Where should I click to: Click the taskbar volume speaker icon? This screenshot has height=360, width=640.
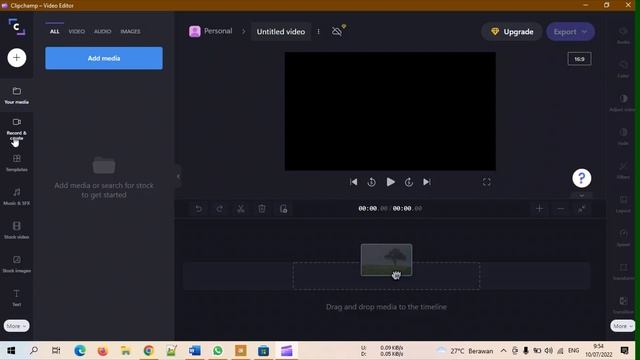(x=548, y=351)
